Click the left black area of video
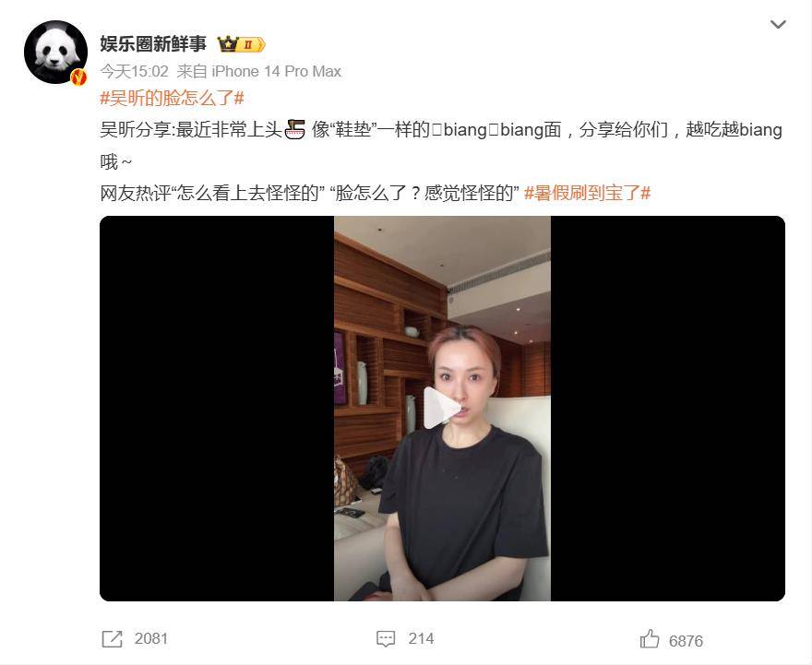The width and height of the screenshot is (812, 665). click(217, 409)
